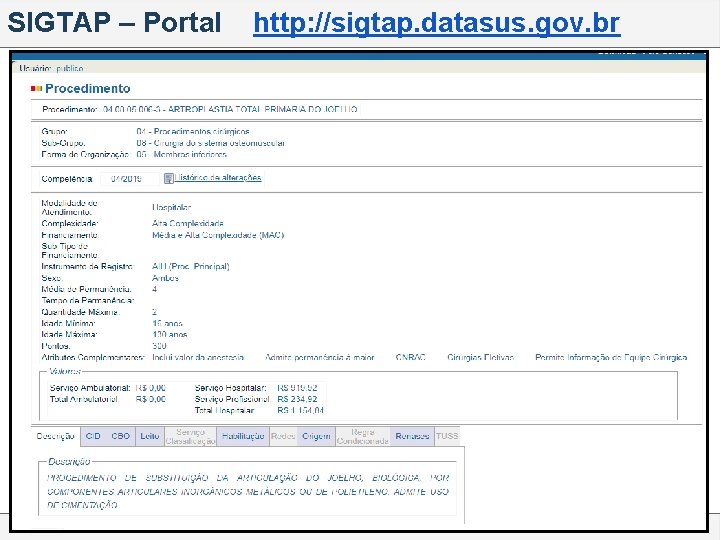Switch to the Renases tab

pos(412,436)
